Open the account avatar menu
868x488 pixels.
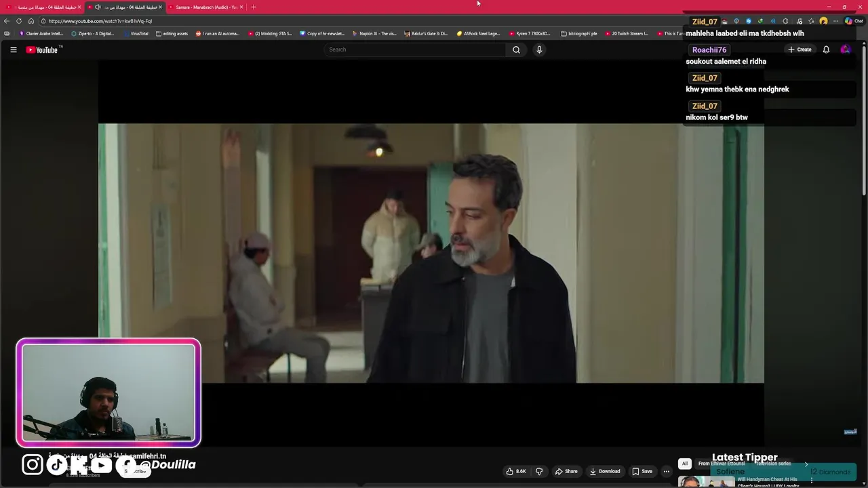point(845,49)
